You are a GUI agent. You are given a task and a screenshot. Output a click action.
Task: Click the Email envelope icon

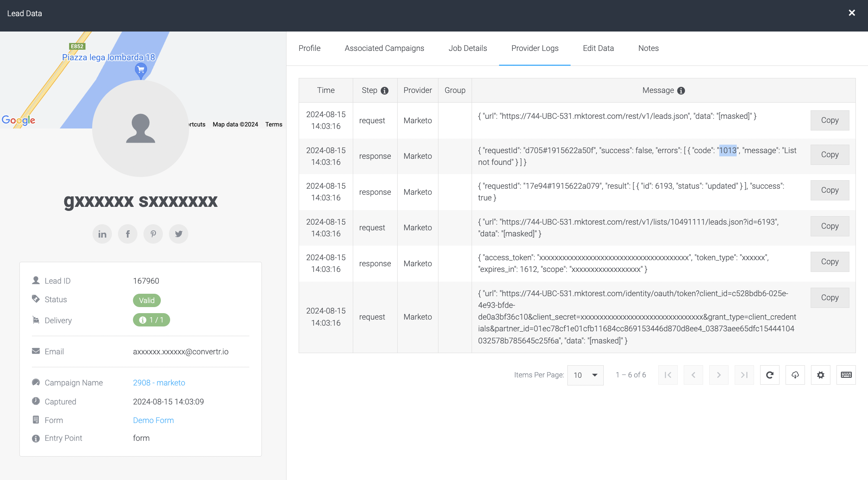[x=36, y=351]
